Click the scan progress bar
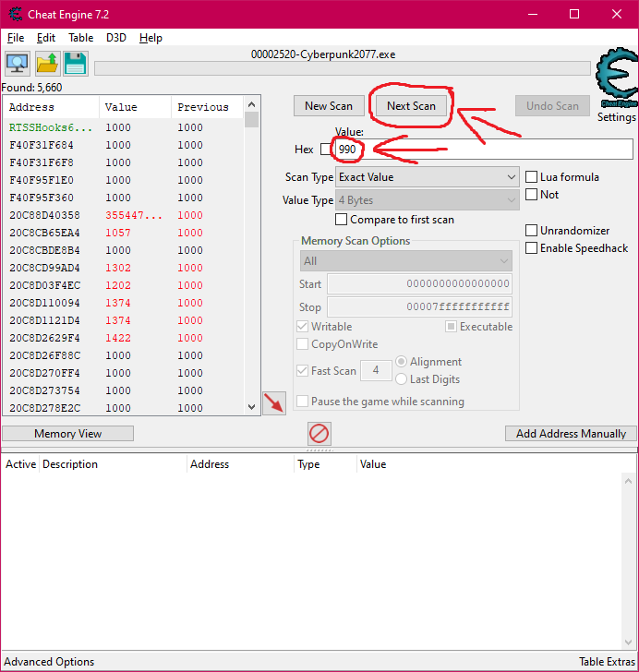Screen dimensions: 639x672 coord(343,68)
